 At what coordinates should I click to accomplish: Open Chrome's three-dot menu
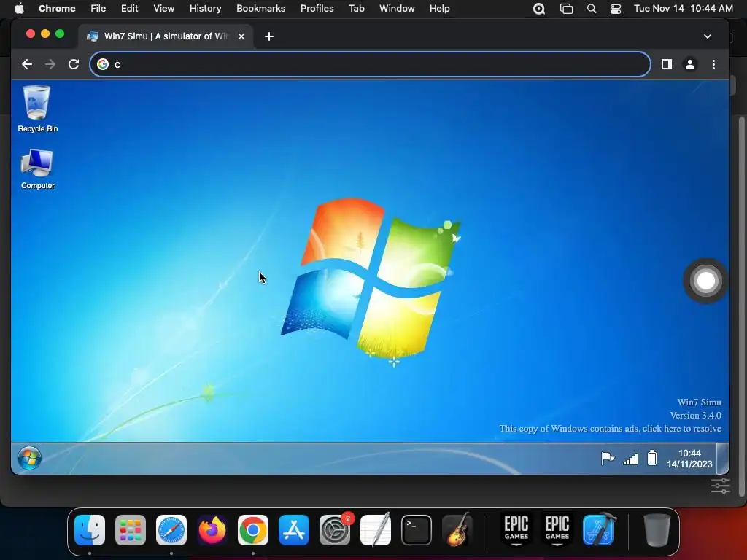pos(713,64)
